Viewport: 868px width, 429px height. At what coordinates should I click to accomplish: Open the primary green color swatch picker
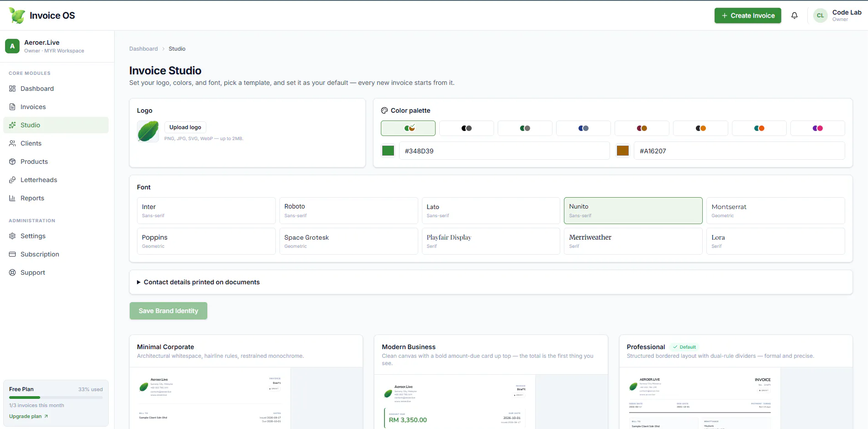[x=388, y=151]
